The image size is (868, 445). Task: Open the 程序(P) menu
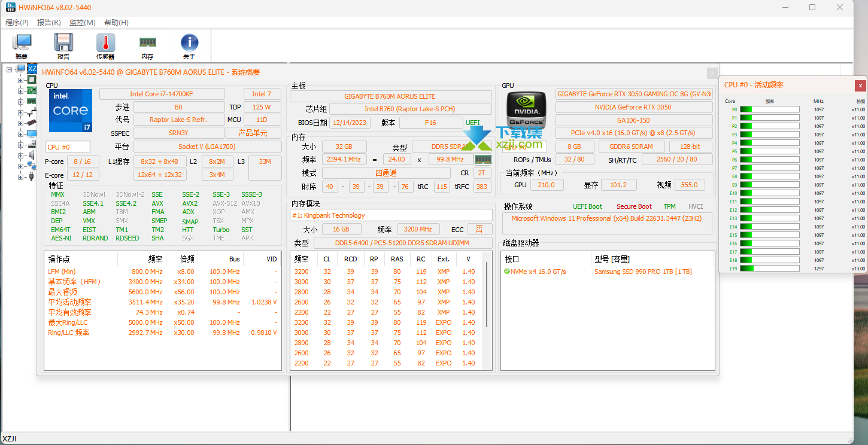point(17,23)
